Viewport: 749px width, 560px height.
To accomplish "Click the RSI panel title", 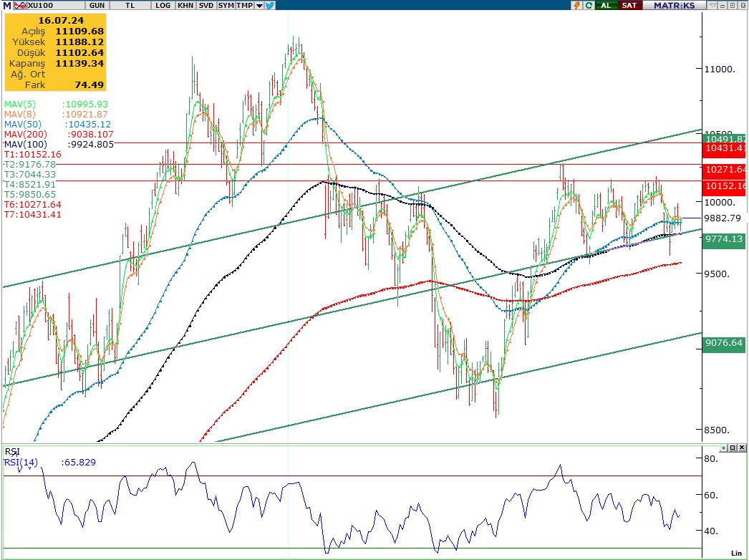I will pyautogui.click(x=12, y=452).
